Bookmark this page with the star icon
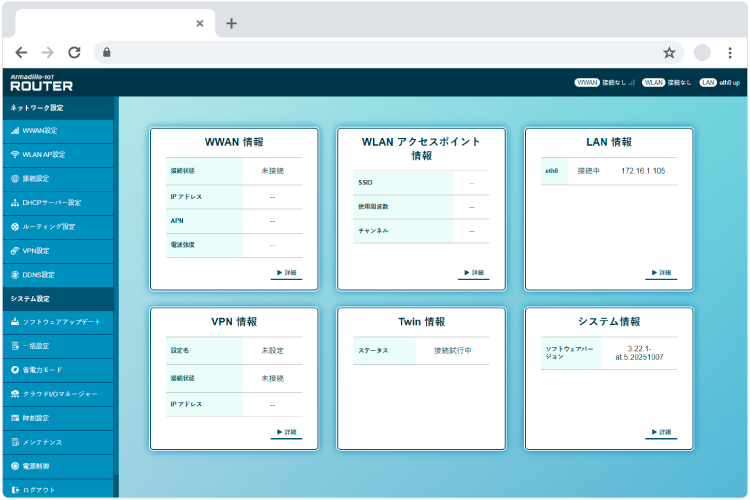The height and width of the screenshot is (500, 750). [x=669, y=52]
